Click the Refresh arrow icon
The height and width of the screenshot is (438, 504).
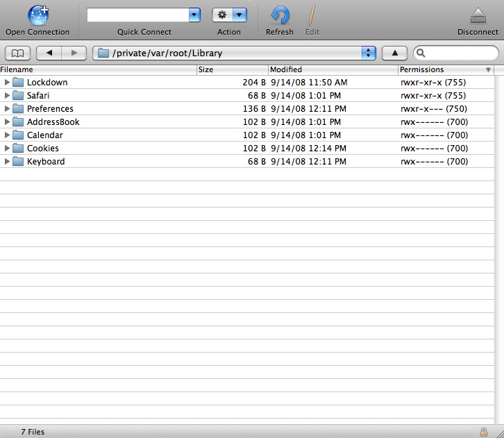pyautogui.click(x=280, y=15)
